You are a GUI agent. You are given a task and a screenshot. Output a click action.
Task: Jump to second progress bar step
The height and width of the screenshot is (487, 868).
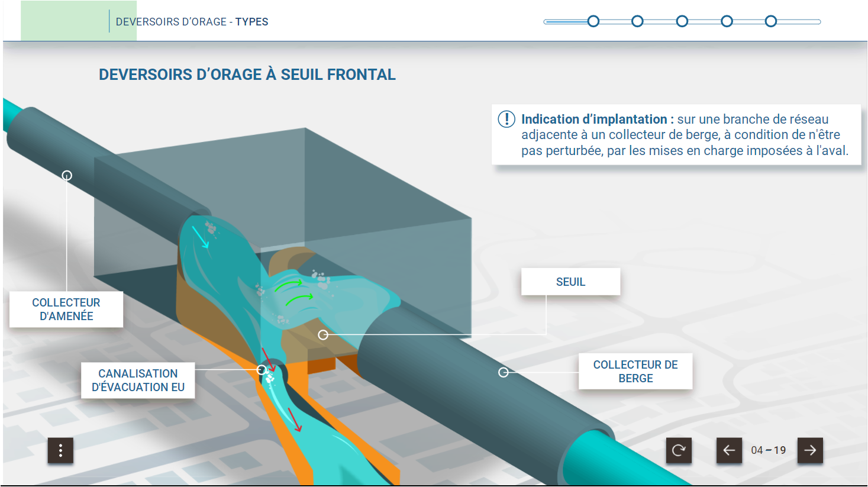click(637, 22)
